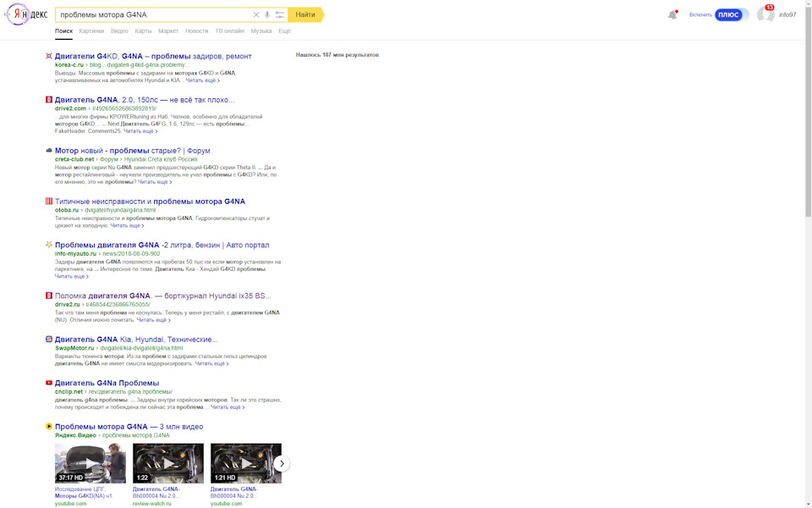This screenshot has height=508, width=812.
Task: Click the otoba.ru result favicon
Action: click(49, 202)
